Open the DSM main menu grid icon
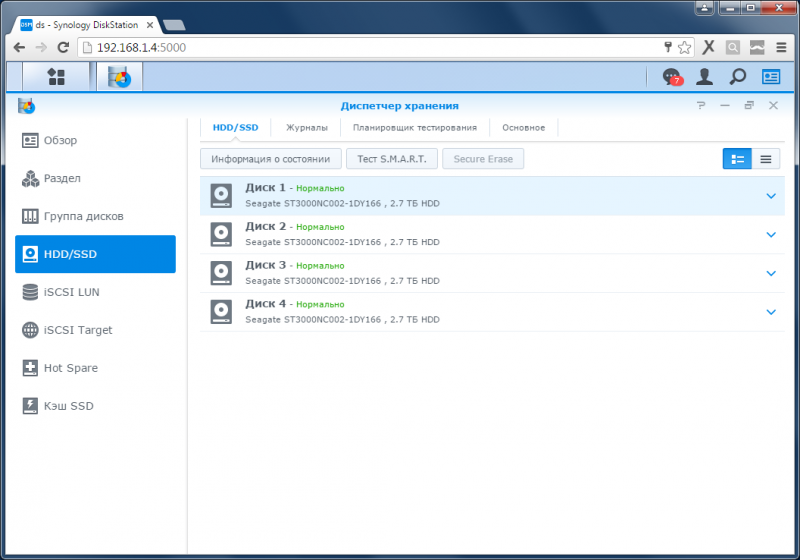 click(x=56, y=77)
